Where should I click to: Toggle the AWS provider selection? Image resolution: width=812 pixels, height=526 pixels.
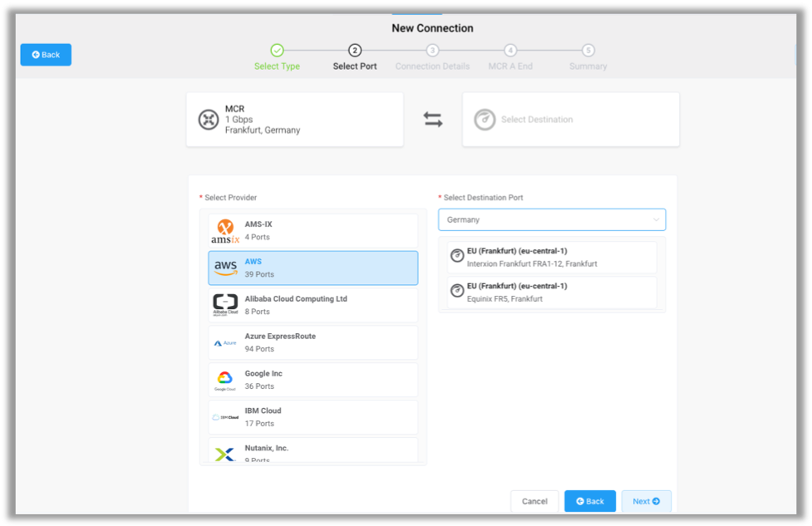point(312,268)
